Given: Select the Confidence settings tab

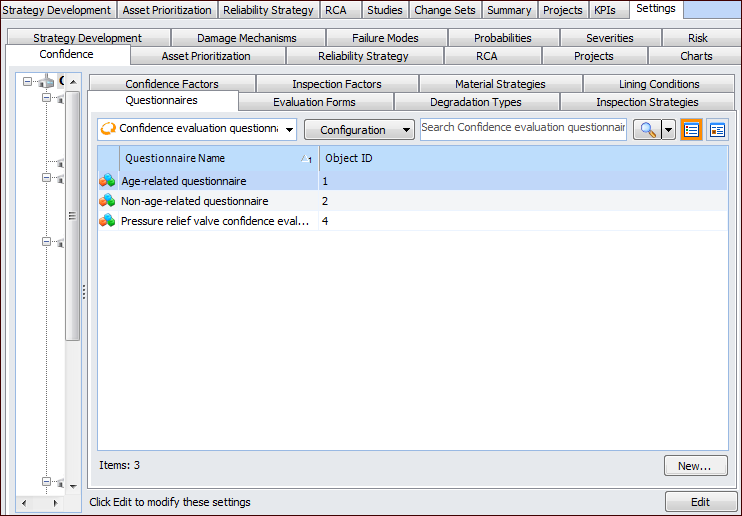Looking at the screenshot, I should tap(66, 54).
